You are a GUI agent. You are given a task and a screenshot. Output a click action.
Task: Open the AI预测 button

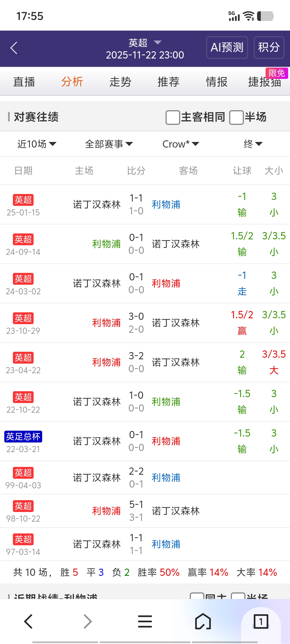coord(227,47)
